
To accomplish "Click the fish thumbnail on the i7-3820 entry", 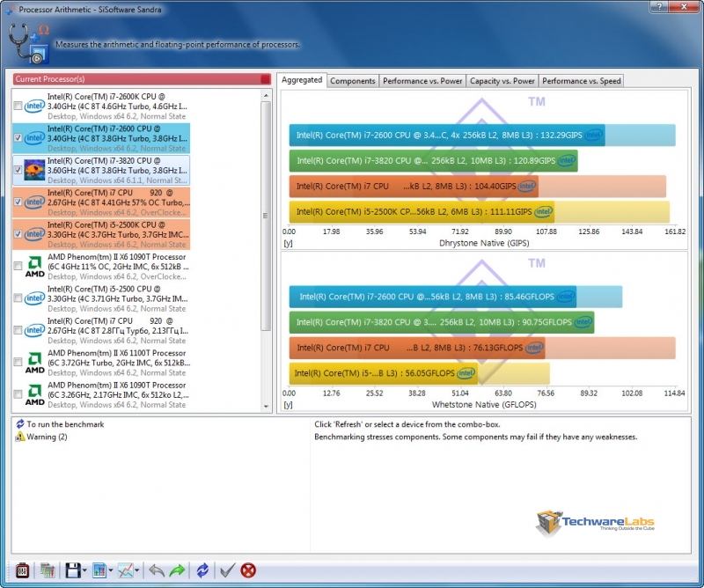I will tap(34, 170).
